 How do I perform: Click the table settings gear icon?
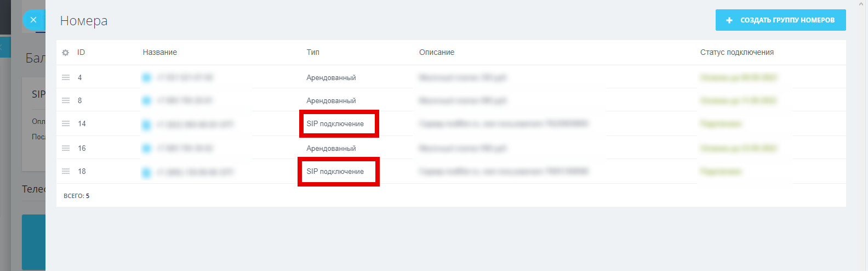coord(66,53)
